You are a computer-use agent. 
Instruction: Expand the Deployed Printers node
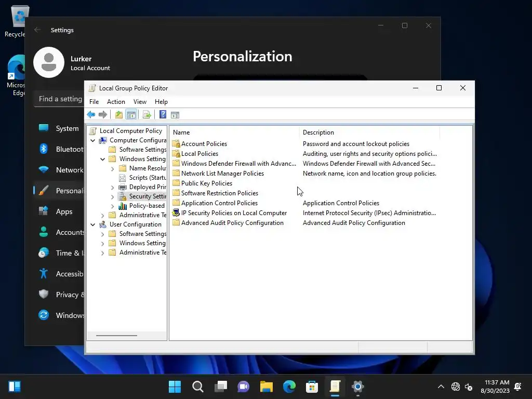112,187
